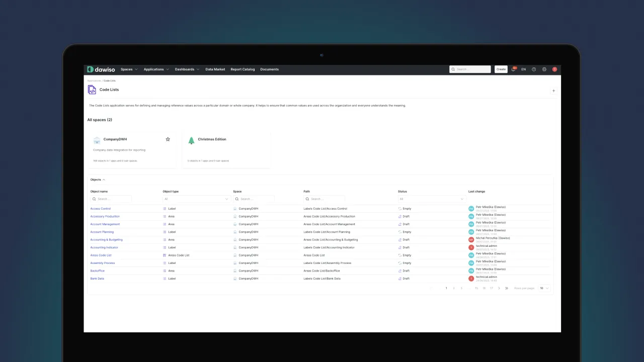Jump to last page double arrow
Screen dimensions: 644x362
click(x=507, y=288)
